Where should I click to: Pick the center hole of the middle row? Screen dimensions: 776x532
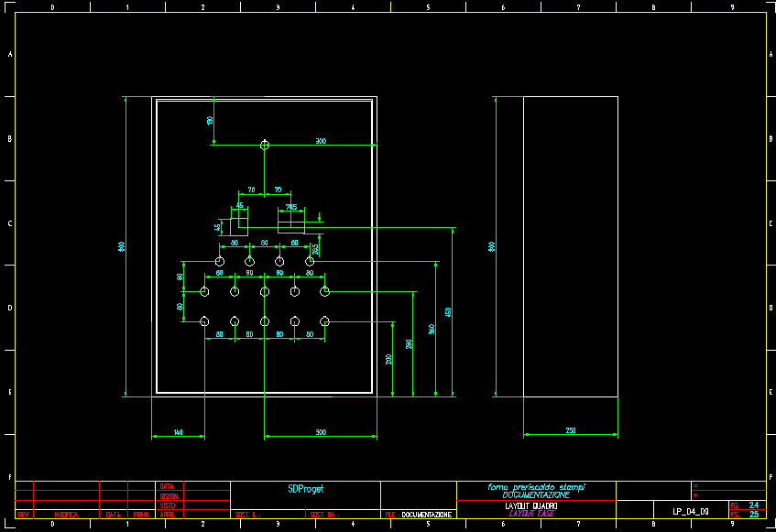pyautogui.click(x=265, y=292)
